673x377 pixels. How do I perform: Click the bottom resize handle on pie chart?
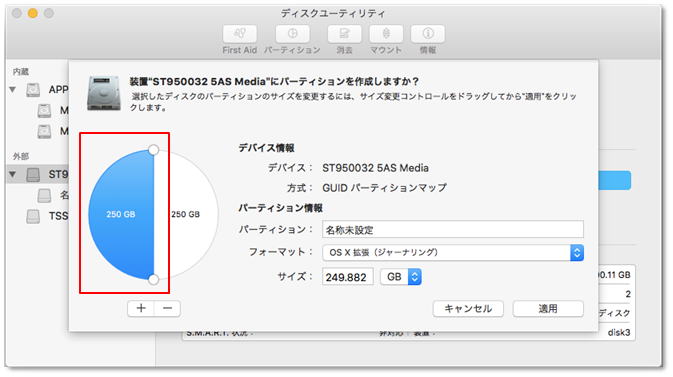click(154, 280)
